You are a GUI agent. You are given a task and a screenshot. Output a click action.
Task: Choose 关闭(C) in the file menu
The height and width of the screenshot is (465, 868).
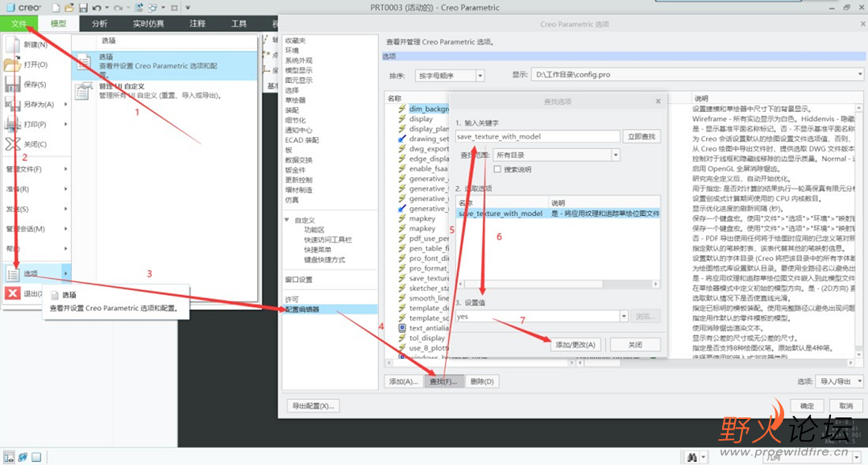36,144
